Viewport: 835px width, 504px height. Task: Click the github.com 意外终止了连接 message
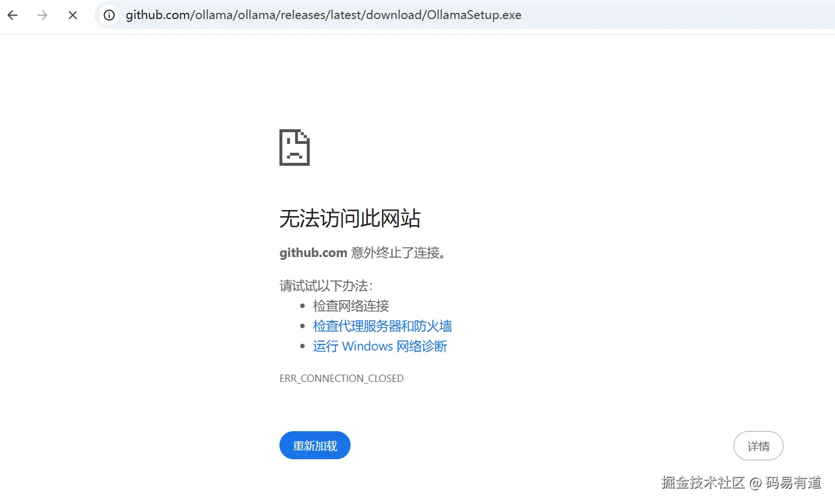364,253
